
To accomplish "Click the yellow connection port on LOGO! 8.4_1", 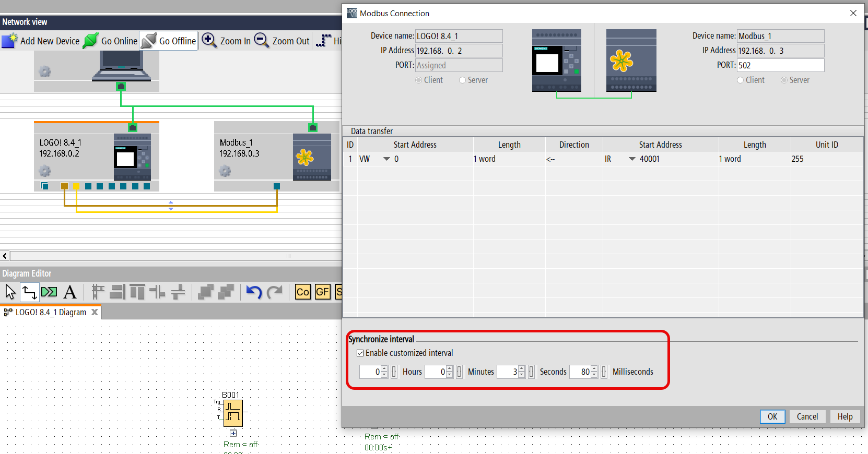I will point(76,186).
